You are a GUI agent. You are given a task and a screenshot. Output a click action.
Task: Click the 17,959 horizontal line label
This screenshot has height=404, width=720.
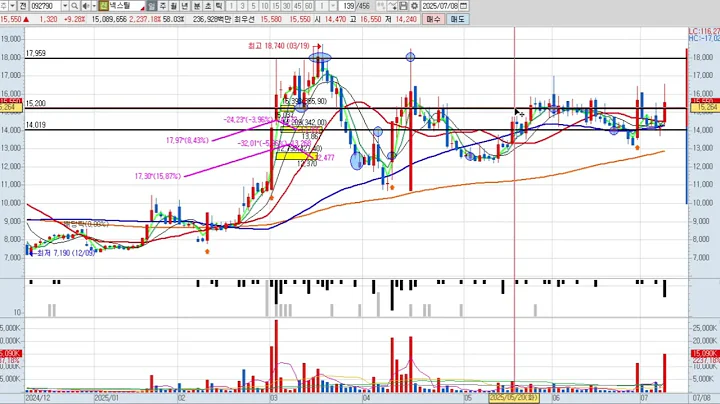(35, 53)
